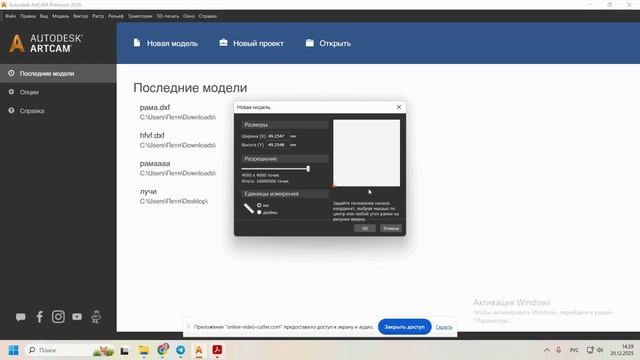
Task: Open the Рельеф menu
Action: pyautogui.click(x=116, y=16)
